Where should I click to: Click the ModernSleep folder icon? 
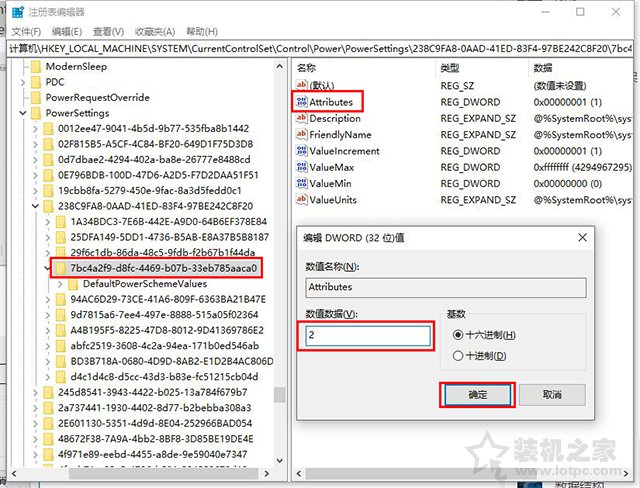36,67
